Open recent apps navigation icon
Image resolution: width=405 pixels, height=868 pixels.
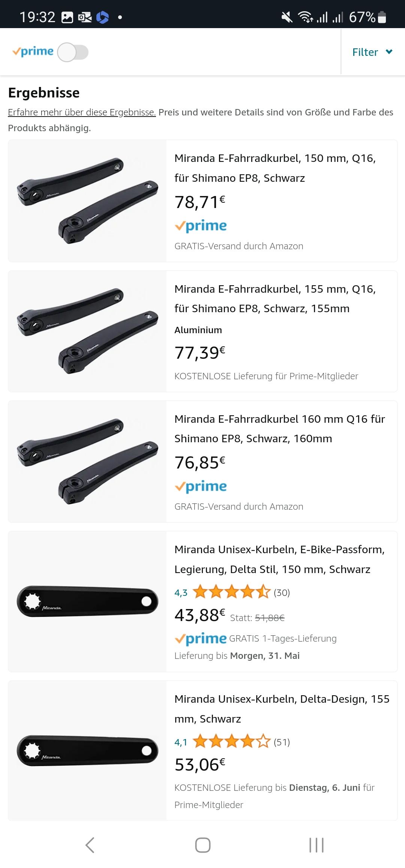coord(316,845)
